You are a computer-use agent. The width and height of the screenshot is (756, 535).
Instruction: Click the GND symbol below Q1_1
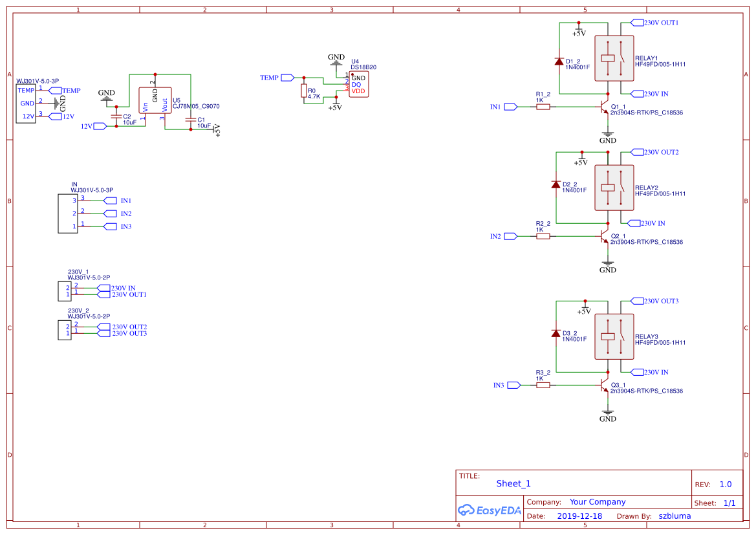click(607, 135)
